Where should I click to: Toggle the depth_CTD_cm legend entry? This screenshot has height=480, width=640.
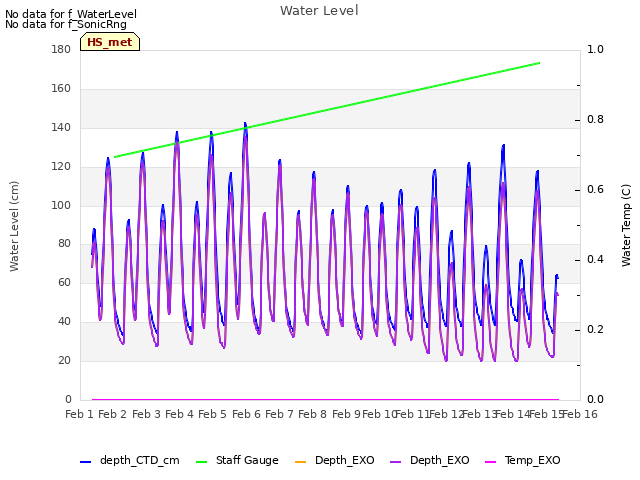coord(130,460)
